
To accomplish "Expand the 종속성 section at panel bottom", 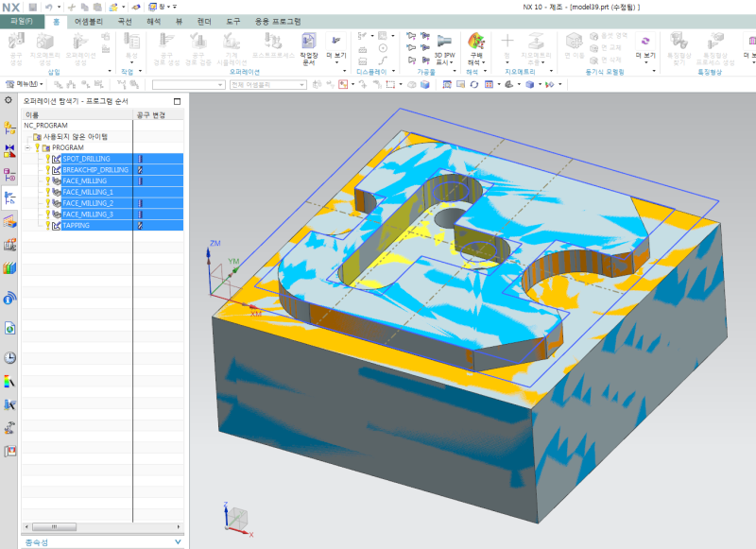I will point(180,542).
